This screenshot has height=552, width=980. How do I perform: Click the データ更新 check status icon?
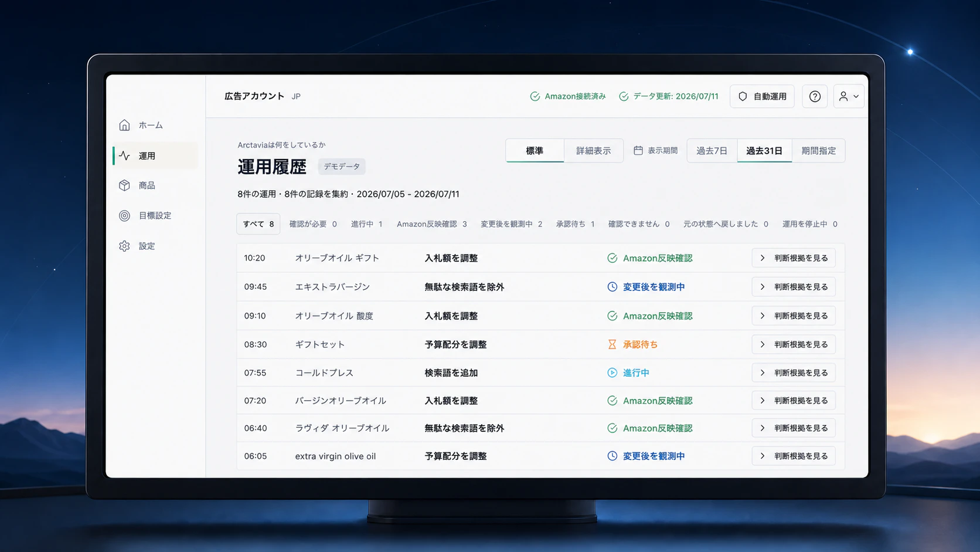coord(624,96)
